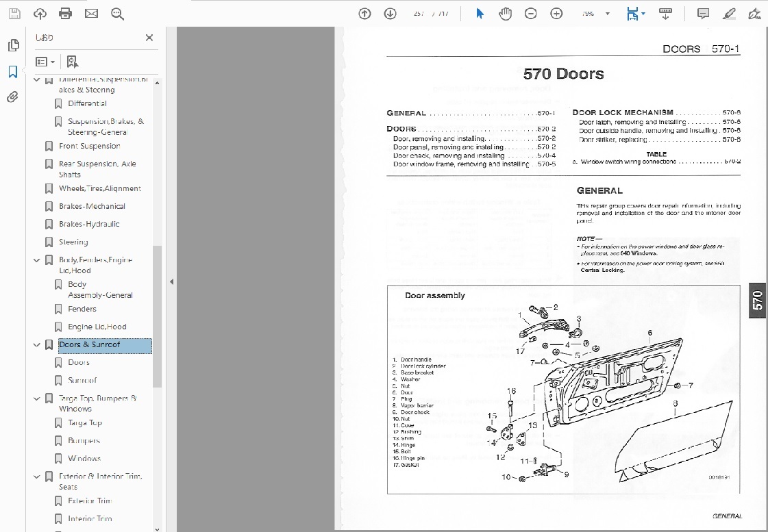Open the find text search tool
768x532 pixels.
(117, 14)
